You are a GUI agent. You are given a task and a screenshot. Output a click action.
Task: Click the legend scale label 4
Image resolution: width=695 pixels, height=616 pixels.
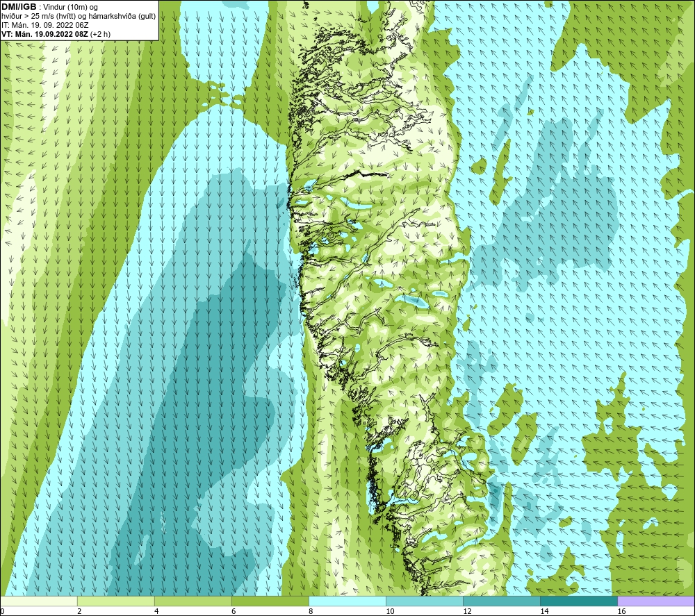[x=156, y=612]
